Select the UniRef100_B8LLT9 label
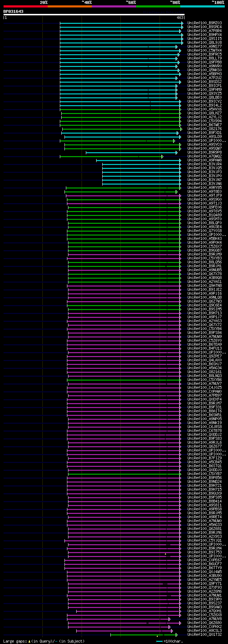Viewport: 228px width, 644px height. coord(204,58)
